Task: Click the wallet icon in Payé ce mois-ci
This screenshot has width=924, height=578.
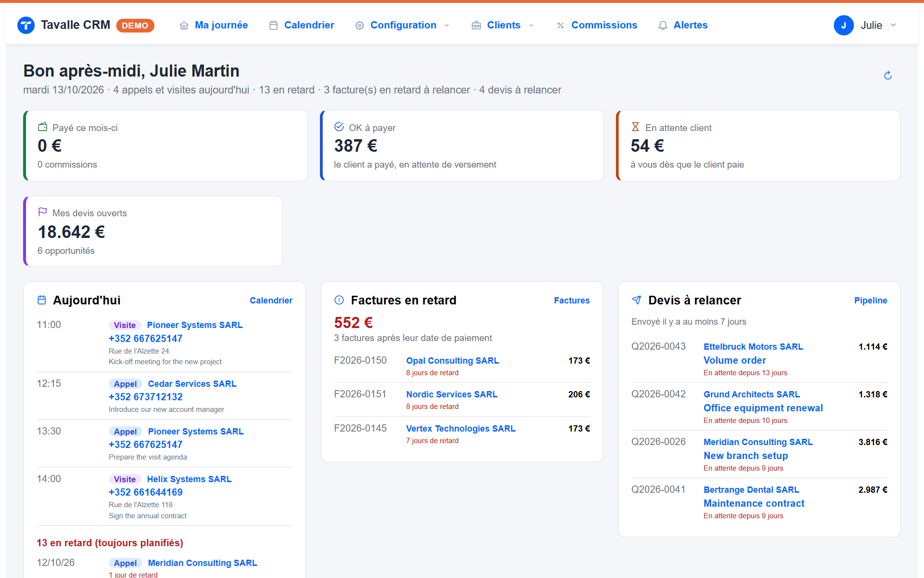Action: (x=42, y=127)
